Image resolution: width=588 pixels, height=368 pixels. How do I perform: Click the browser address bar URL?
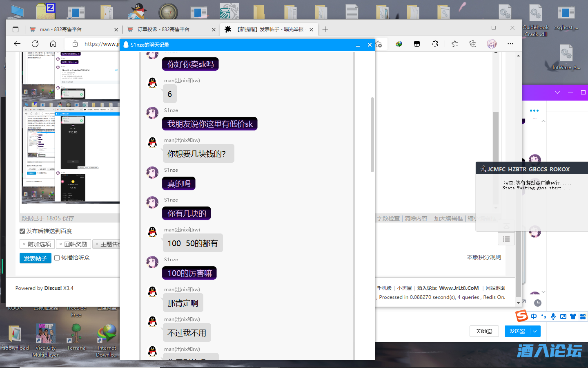(x=102, y=44)
